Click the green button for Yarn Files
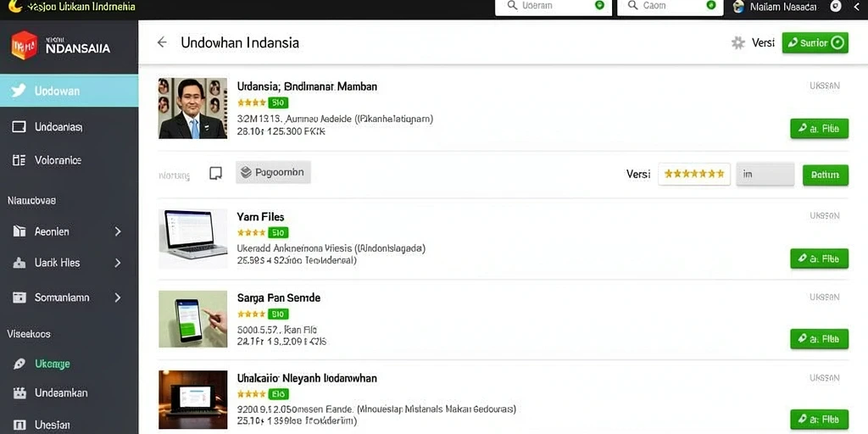Screen dimensions: 868x434 (x=820, y=259)
